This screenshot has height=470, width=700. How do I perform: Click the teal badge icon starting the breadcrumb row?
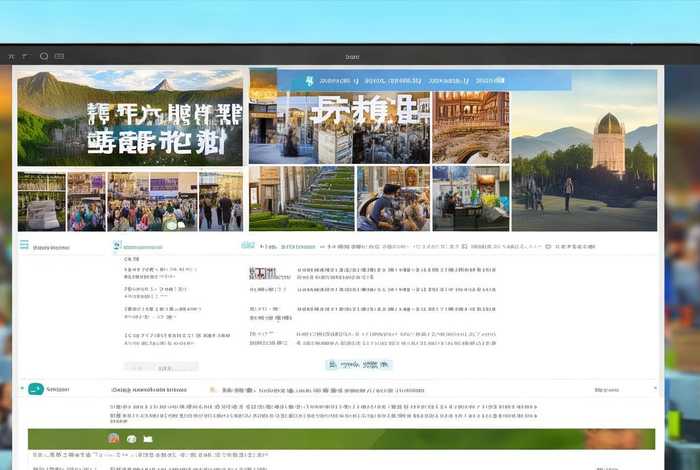pyautogui.click(x=248, y=245)
